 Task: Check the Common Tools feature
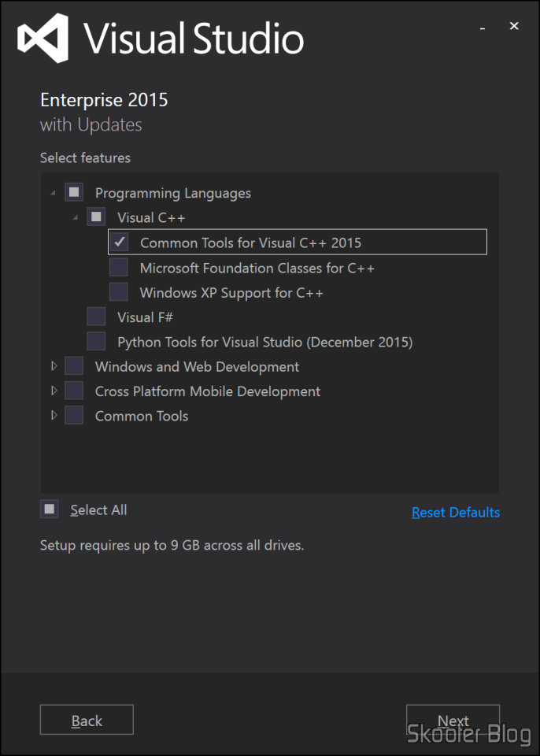pos(73,415)
